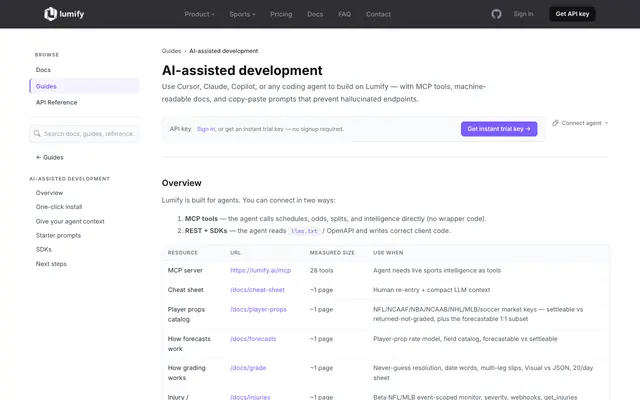
Task: Focus the Search docs input field
Action: tap(84, 133)
